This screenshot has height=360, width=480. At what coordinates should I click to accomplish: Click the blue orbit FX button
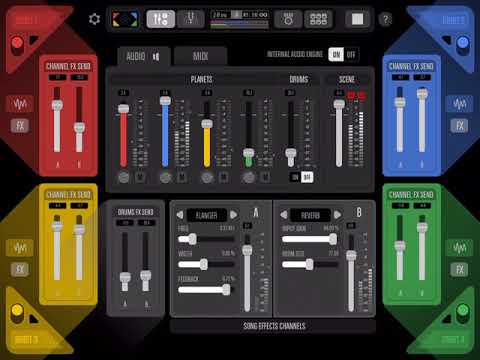point(460,126)
